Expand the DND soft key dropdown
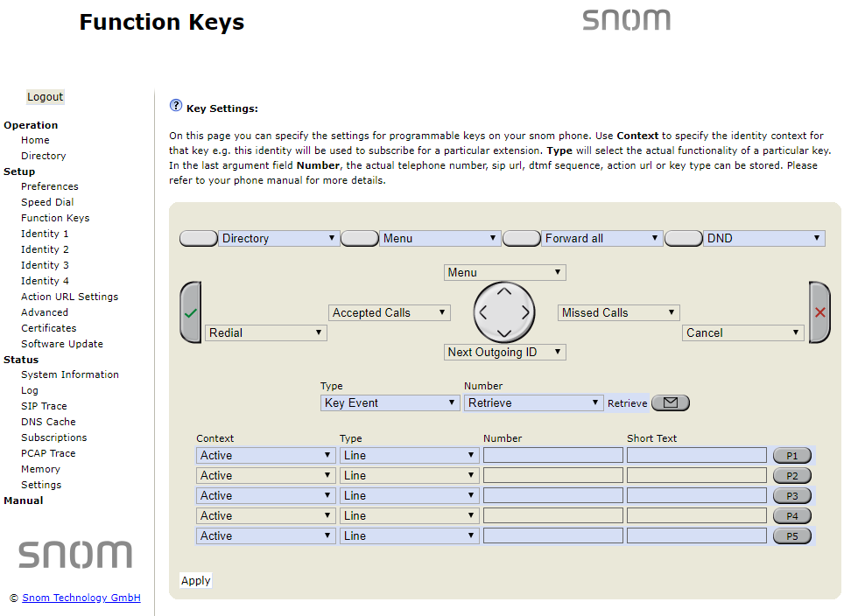Screen dimensions: 858x616 (x=763, y=239)
